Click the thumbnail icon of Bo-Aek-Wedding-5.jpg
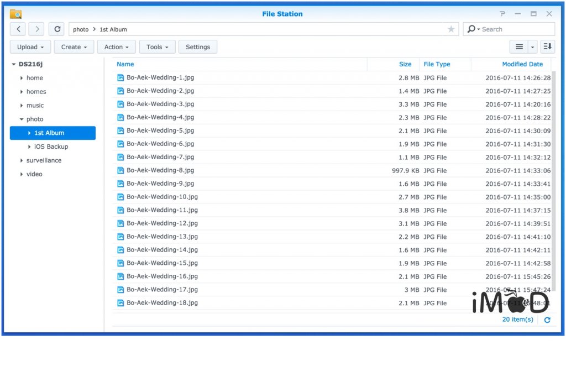 click(x=121, y=130)
